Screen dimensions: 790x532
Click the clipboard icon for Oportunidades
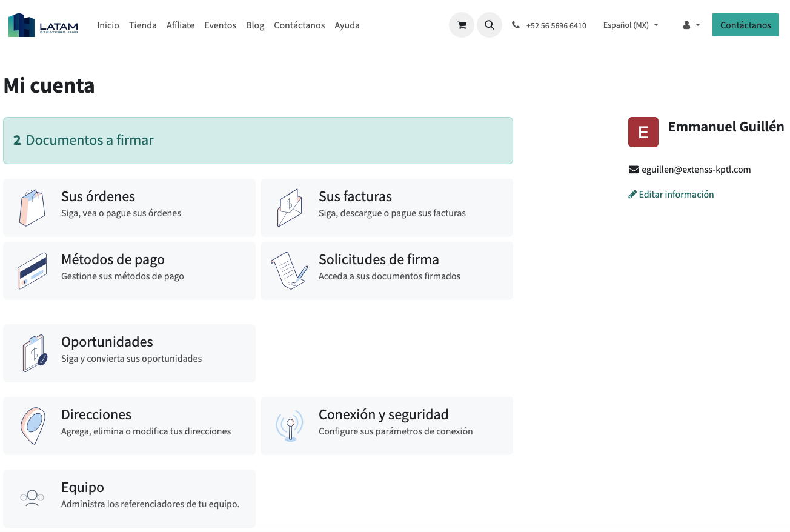pyautogui.click(x=34, y=353)
